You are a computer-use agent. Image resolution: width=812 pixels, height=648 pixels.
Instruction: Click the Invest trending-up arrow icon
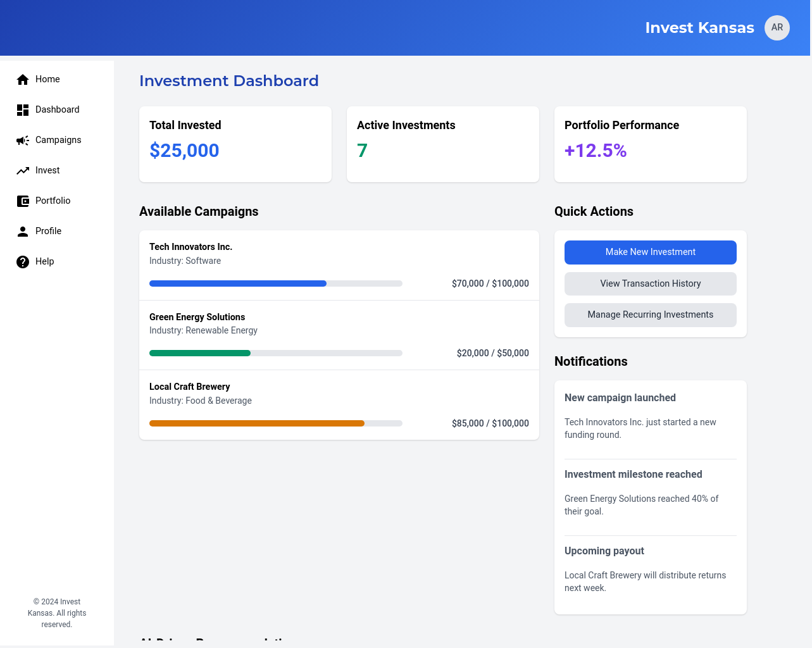23,171
